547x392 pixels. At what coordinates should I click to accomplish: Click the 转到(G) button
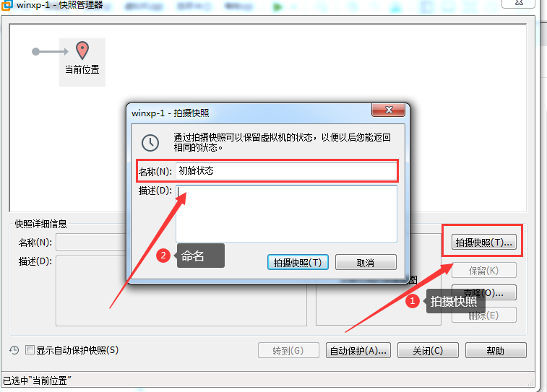[x=288, y=350]
